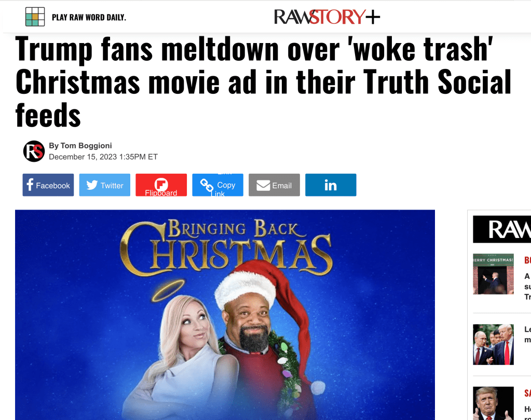
Task: Share the article on LinkedIn
Action: (x=331, y=185)
